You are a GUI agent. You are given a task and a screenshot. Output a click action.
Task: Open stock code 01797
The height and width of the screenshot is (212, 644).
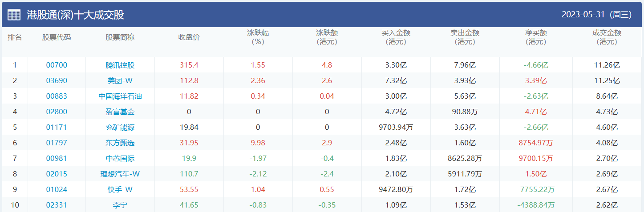[57, 143]
